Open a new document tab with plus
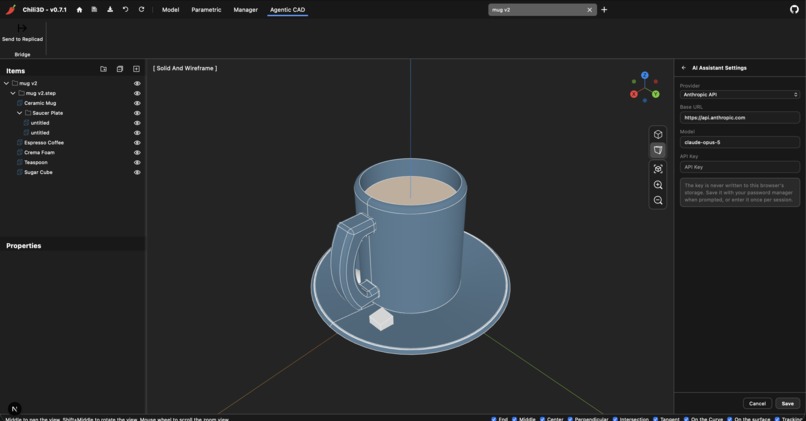 click(604, 9)
